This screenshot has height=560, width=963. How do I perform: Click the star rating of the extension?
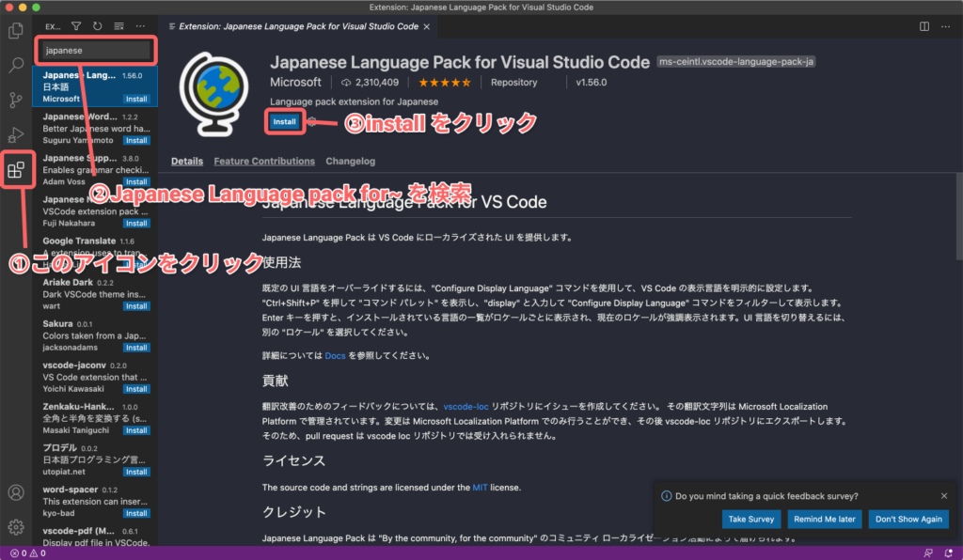[445, 82]
